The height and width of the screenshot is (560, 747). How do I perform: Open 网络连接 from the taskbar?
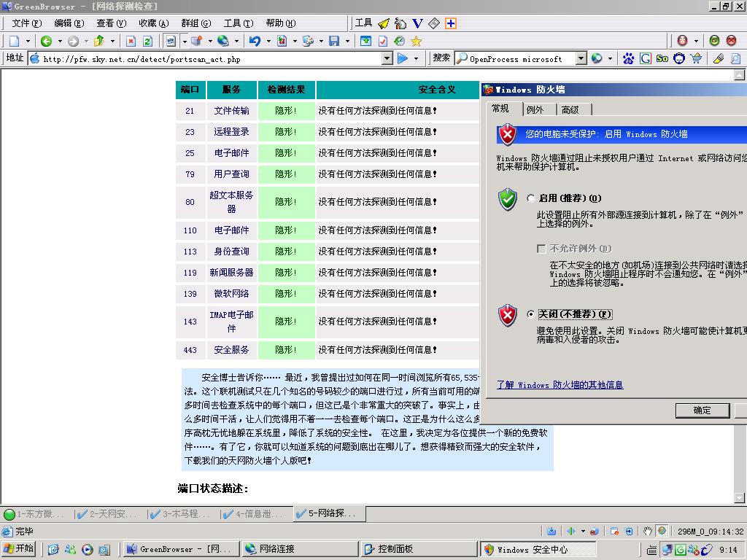(x=300, y=549)
